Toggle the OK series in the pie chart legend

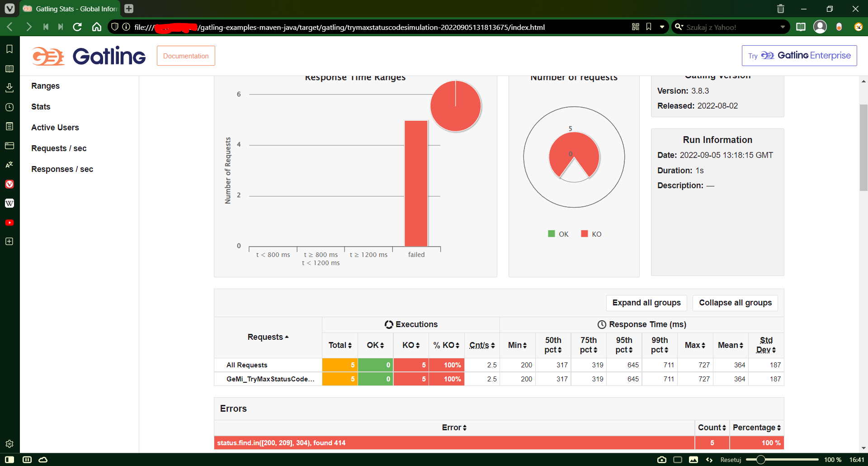pos(558,234)
